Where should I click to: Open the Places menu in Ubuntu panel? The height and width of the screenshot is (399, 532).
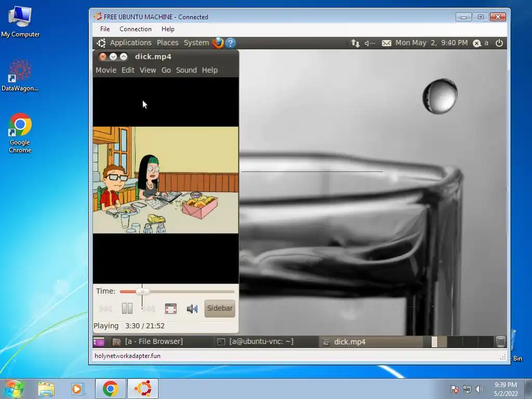168,43
